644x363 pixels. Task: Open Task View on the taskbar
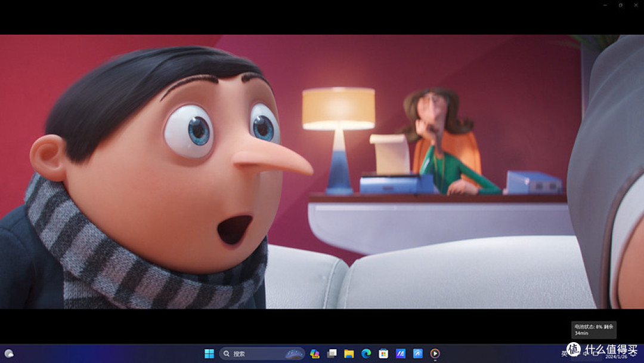[332, 353]
